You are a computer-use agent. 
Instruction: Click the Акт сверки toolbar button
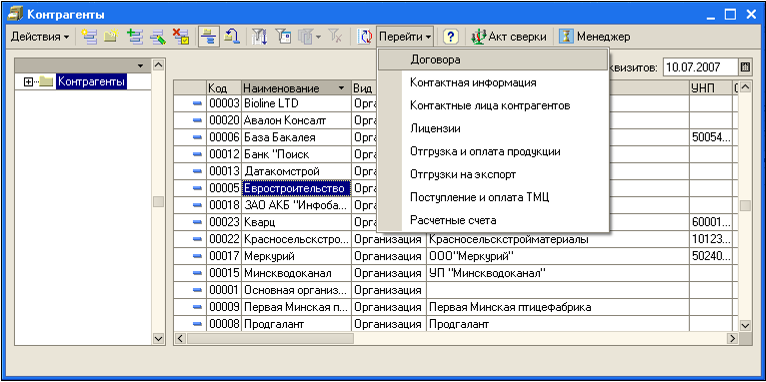[x=509, y=37]
